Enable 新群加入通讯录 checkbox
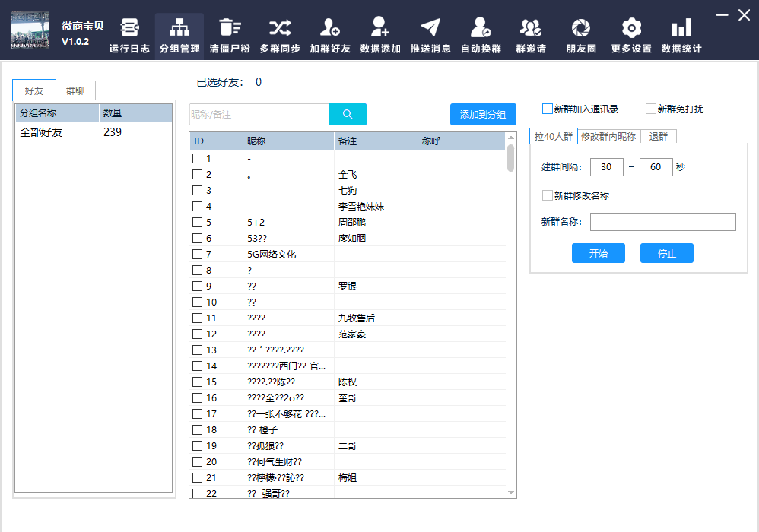 click(x=548, y=109)
